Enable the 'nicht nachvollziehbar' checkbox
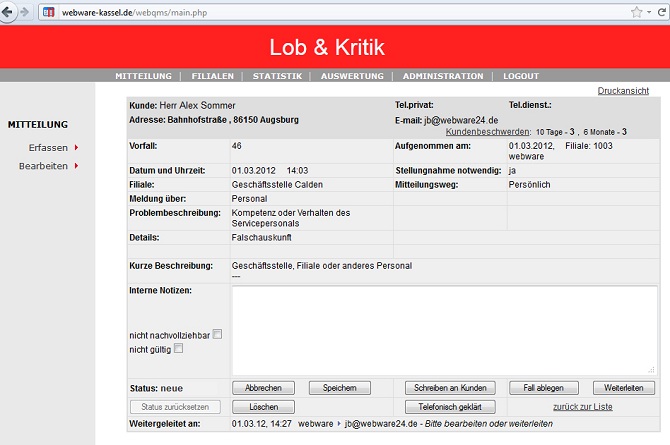 pos(217,334)
